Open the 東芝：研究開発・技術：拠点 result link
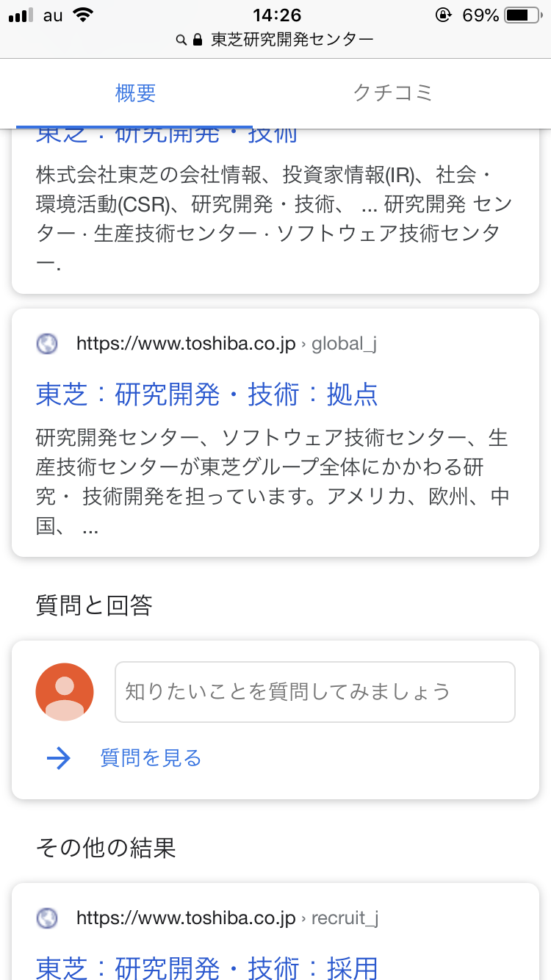 point(206,394)
